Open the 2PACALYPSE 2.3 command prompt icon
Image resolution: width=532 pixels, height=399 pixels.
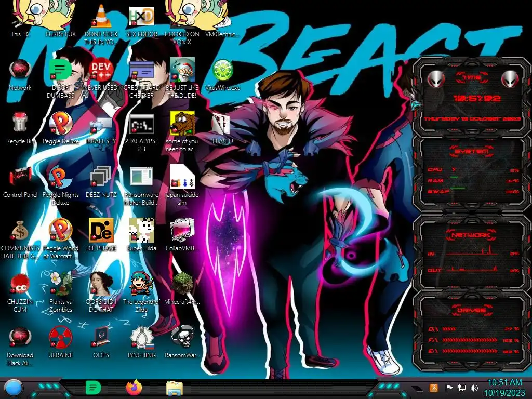[141, 124]
